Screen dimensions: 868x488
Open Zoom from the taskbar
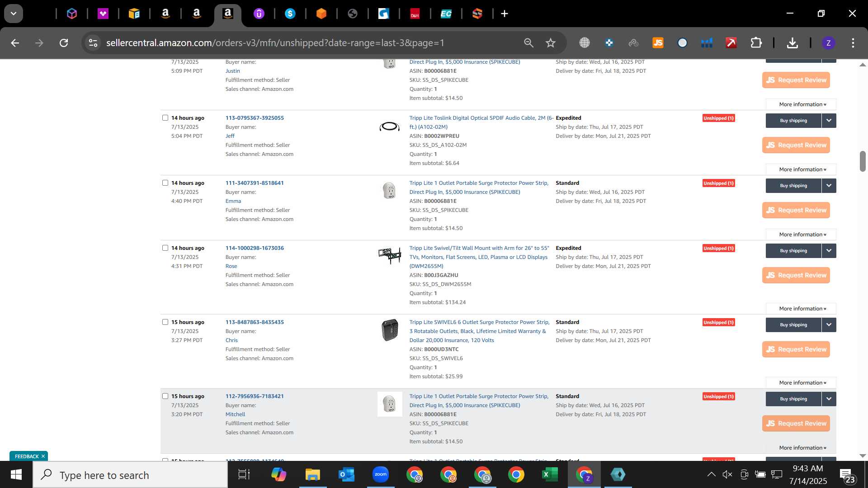pyautogui.click(x=381, y=475)
